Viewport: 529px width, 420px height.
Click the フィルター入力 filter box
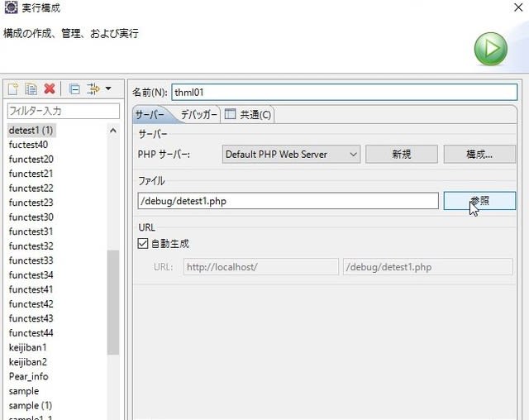(63, 110)
